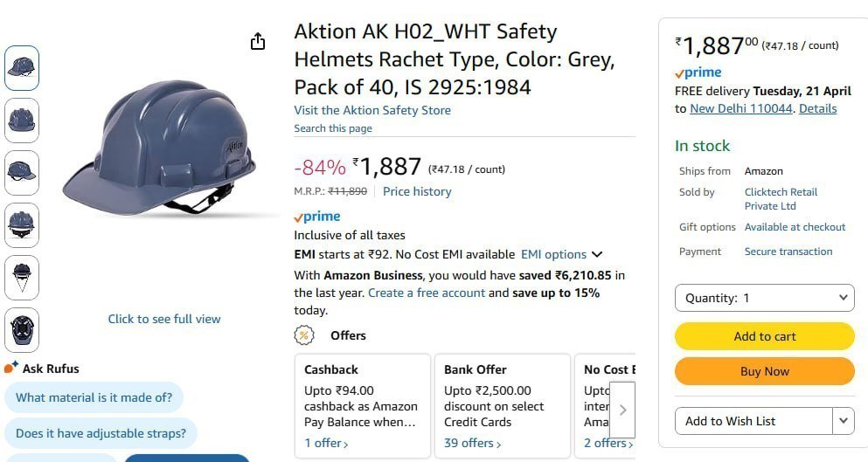The width and height of the screenshot is (868, 462).
Task: Open the Quantity dropdown
Action: click(x=765, y=298)
